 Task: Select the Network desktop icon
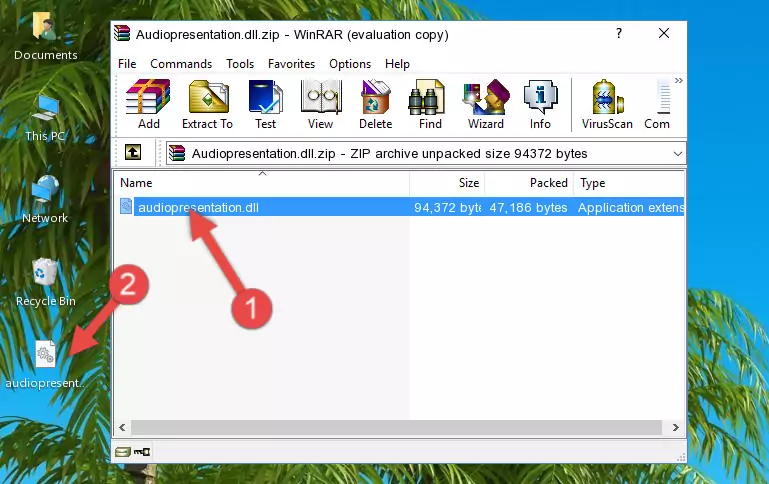coord(45,200)
